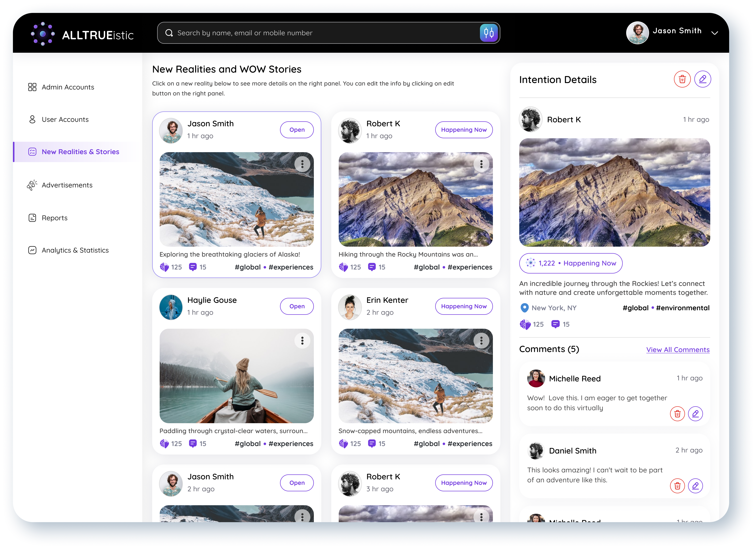The height and width of the screenshot is (549, 756).
Task: Click the 1,222 • Happening Now badge
Action: [571, 263]
